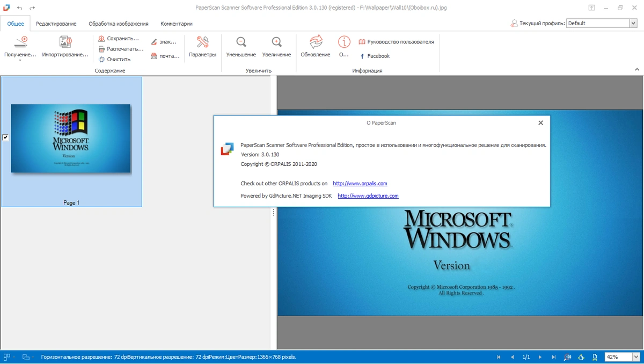Click the PaperScan logo in About dialog

point(227,149)
